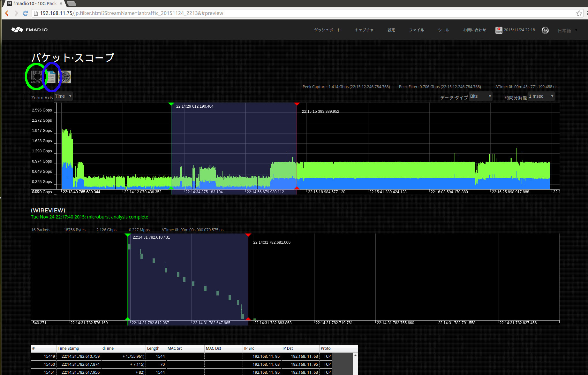The width and height of the screenshot is (588, 375).
Task: Go to the ダッシュボード page
Action: click(x=327, y=30)
